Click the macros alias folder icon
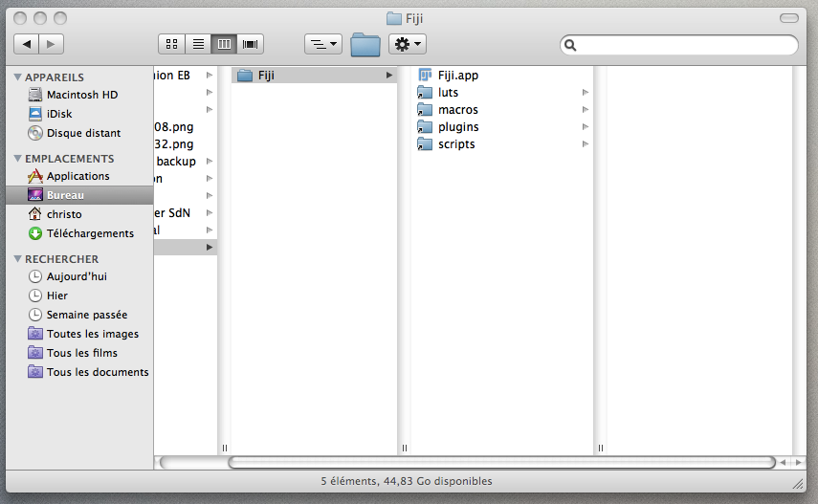 click(425, 110)
